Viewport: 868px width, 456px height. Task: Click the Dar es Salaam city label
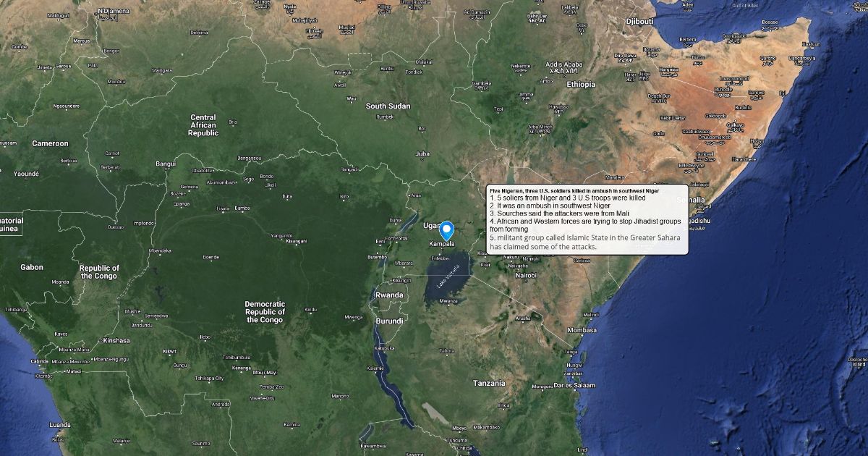pyautogui.click(x=575, y=386)
